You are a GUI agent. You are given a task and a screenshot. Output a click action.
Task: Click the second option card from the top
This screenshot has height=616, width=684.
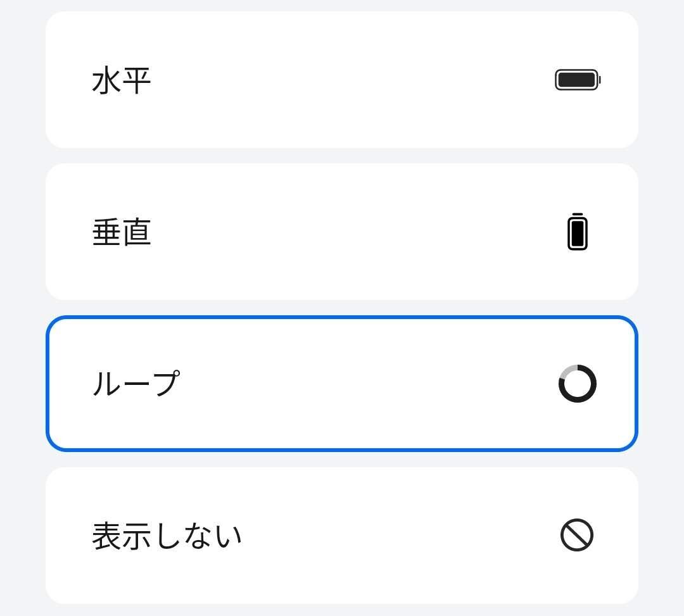(x=342, y=232)
